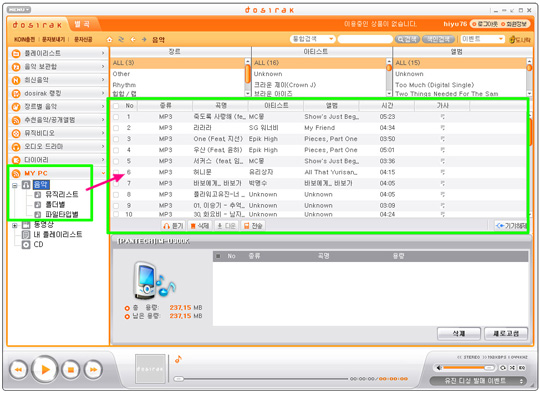
Task: Click the 전송 transfer button
Action: [253, 226]
